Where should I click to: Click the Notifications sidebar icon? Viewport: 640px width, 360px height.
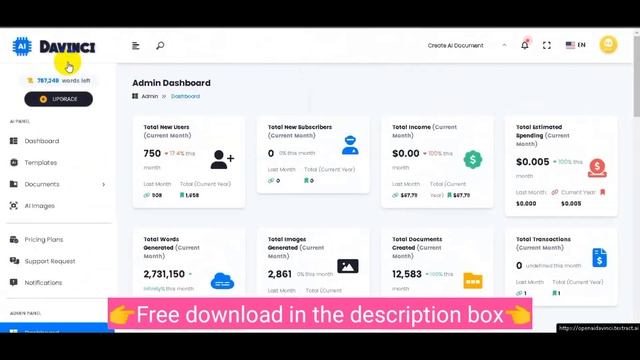pyautogui.click(x=13, y=282)
